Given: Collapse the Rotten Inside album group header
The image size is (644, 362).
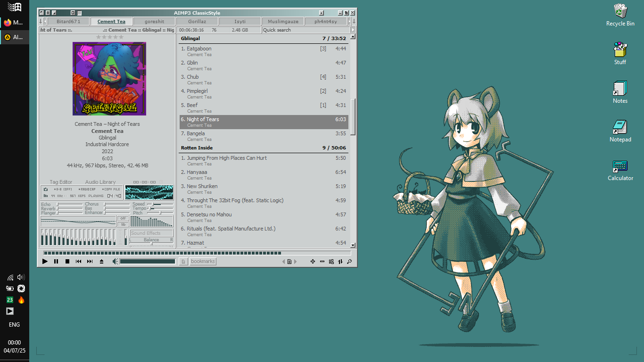Looking at the screenshot, I should coord(264,148).
